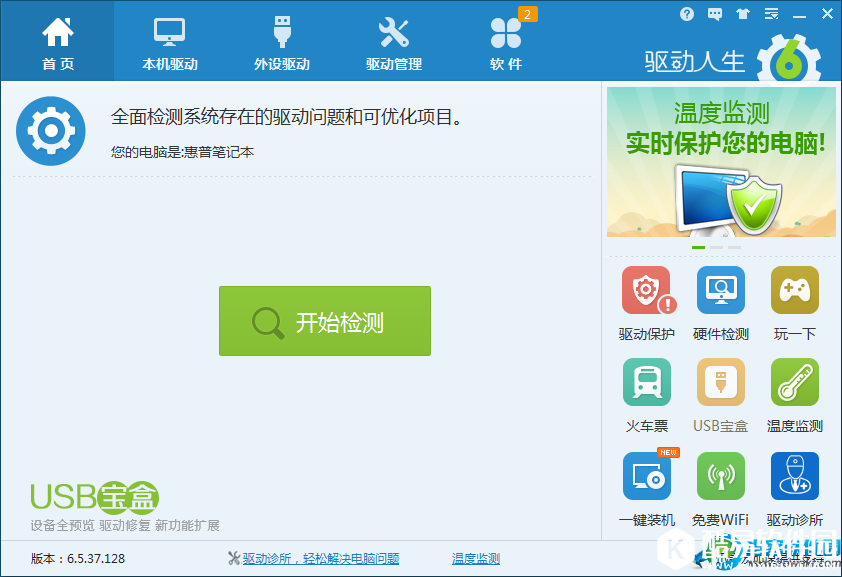Click the blue gear scan icon
Image resolution: width=842 pixels, height=577 pixels.
click(50, 130)
